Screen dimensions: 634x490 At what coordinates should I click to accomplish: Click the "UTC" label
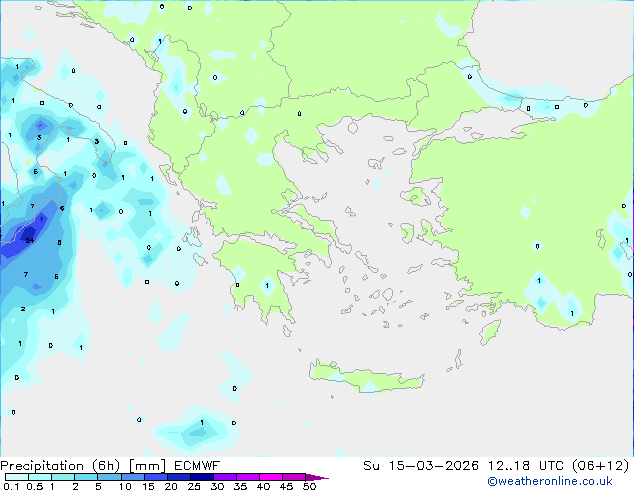click(552, 466)
